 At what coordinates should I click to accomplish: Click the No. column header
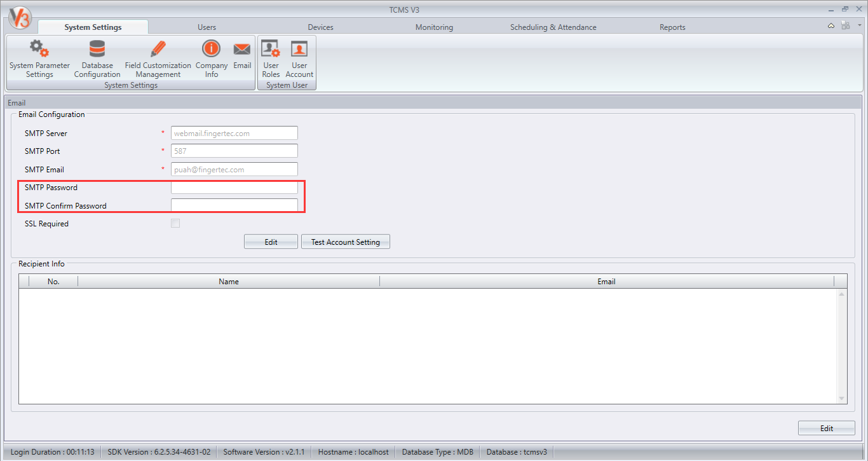click(x=53, y=281)
